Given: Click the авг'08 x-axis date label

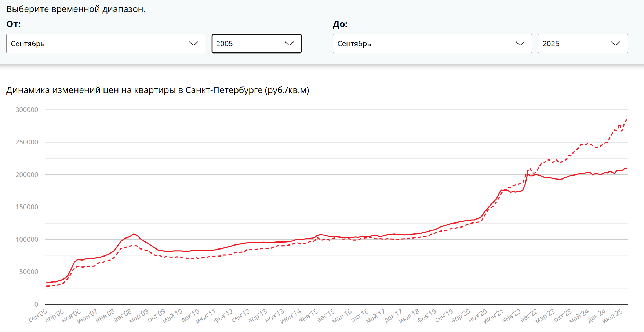Looking at the screenshot, I should point(123,315).
